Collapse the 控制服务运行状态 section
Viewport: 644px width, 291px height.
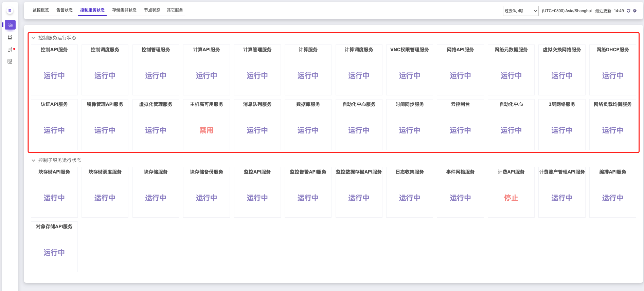click(x=34, y=38)
